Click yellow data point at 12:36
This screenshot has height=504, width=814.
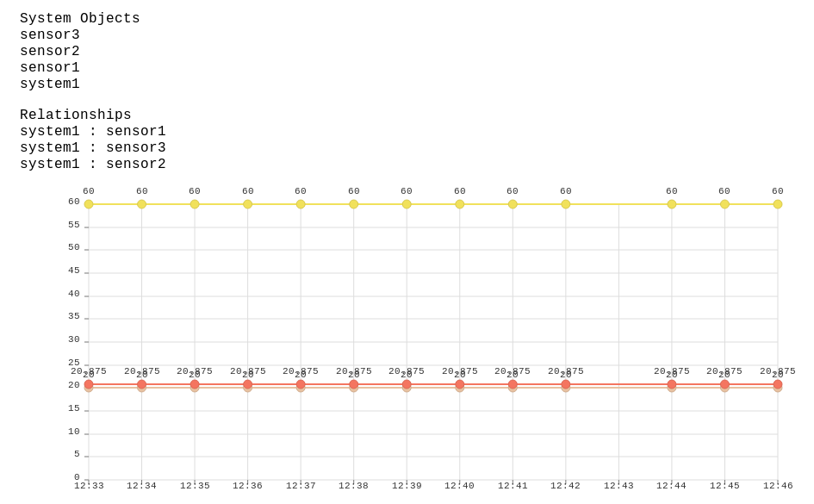point(247,204)
